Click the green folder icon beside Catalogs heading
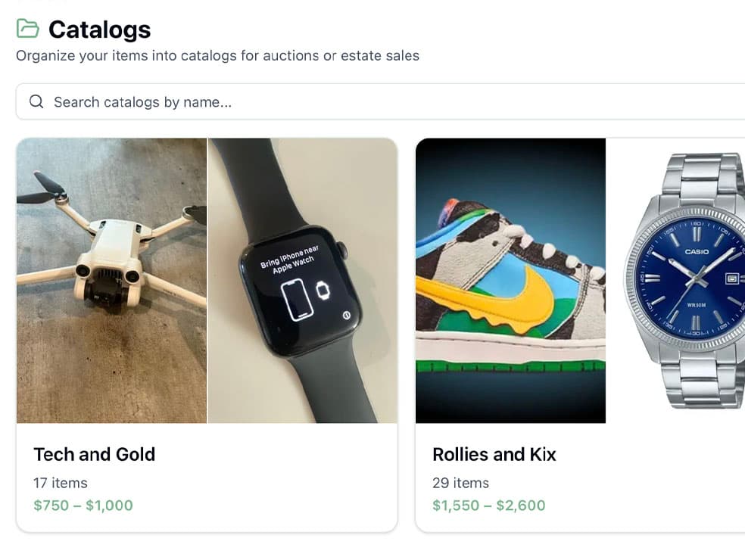The height and width of the screenshot is (560, 745). [x=28, y=29]
